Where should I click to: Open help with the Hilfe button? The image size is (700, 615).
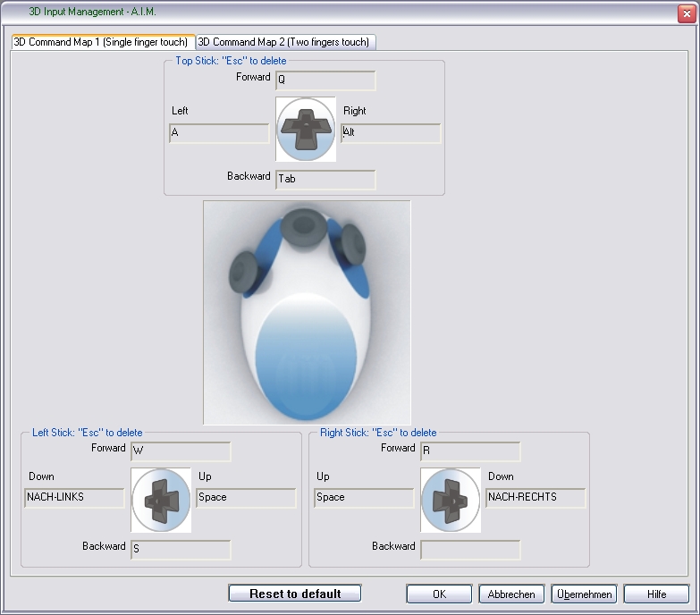[656, 594]
